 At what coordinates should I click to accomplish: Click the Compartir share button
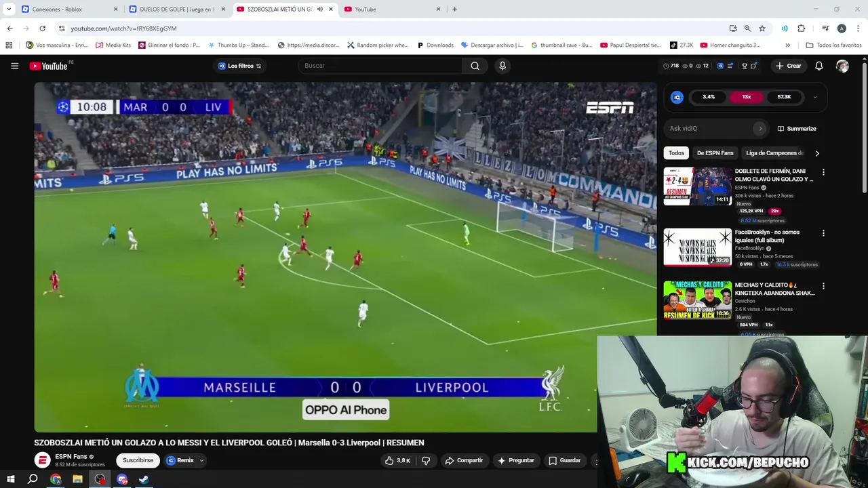tap(464, 460)
